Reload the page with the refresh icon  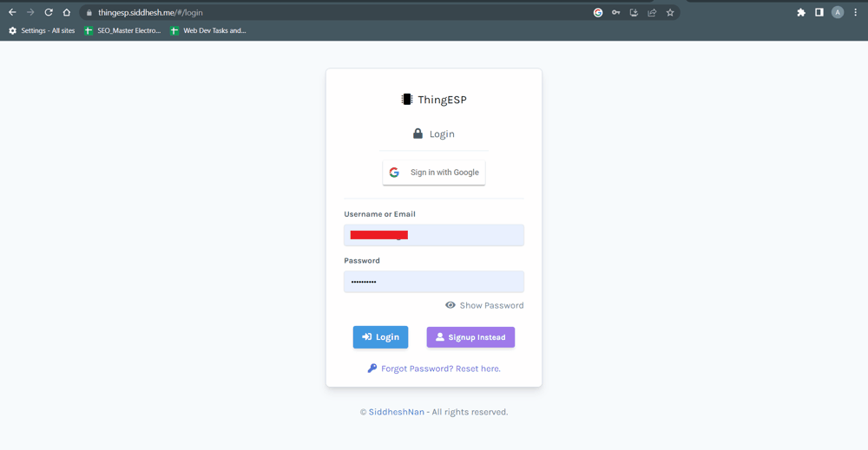pos(49,12)
